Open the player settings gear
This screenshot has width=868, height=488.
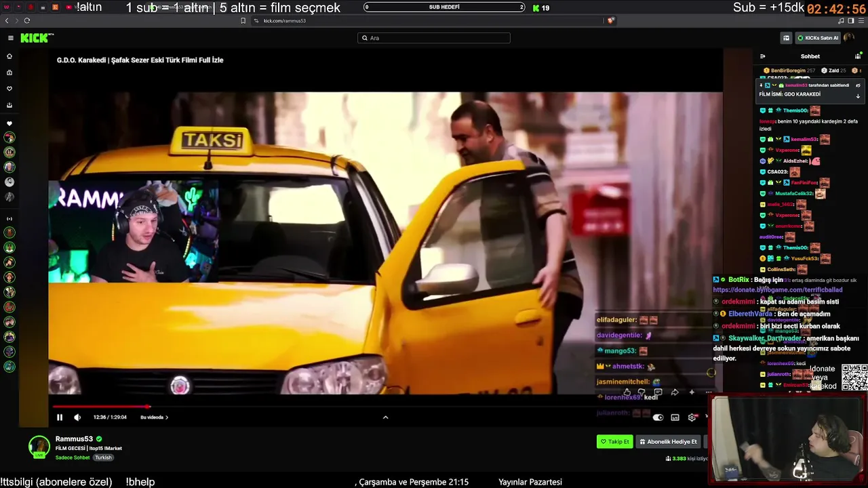pyautogui.click(x=692, y=418)
